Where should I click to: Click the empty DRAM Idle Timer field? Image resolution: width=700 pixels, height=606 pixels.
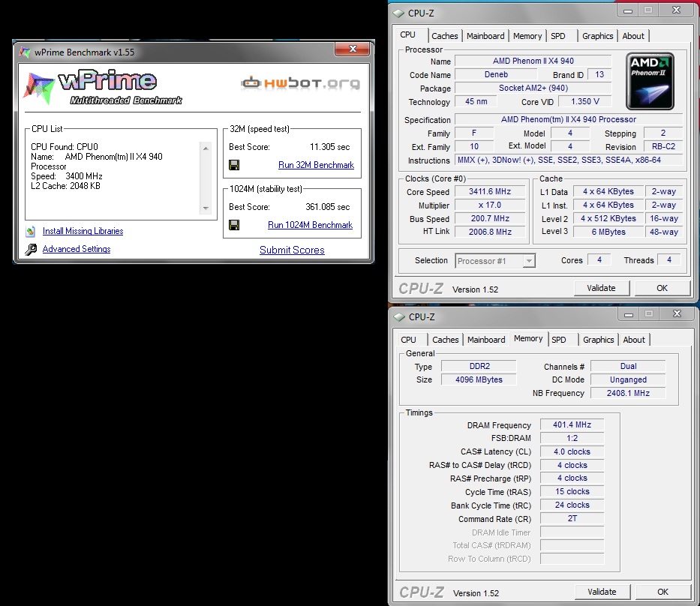[572, 532]
